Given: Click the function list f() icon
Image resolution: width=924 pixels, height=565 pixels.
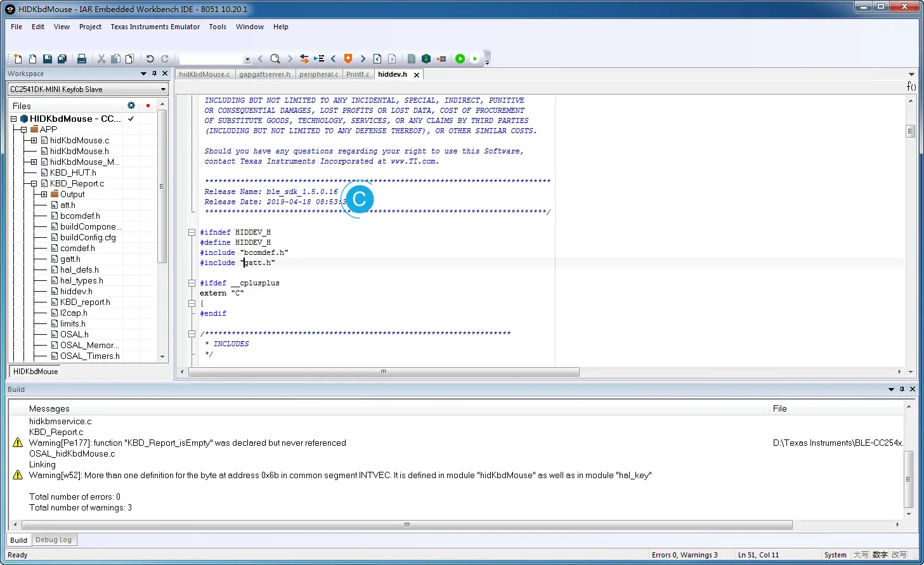Looking at the screenshot, I should pos(911,86).
